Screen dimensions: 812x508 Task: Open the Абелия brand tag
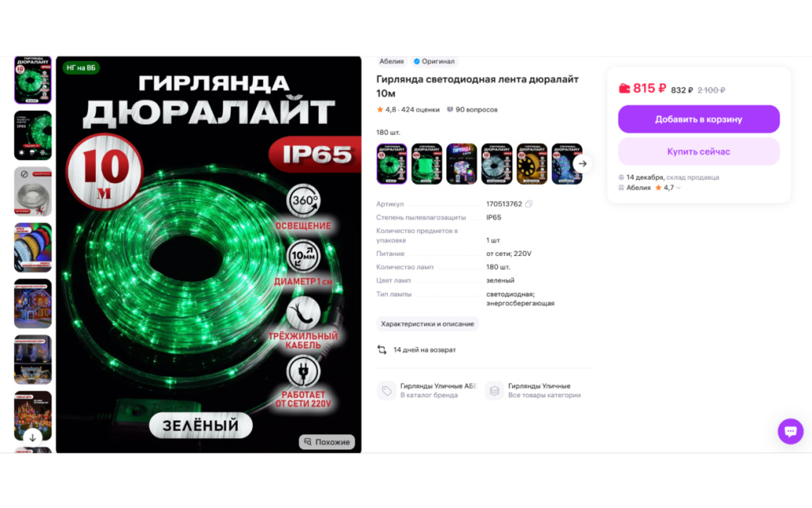coord(392,62)
